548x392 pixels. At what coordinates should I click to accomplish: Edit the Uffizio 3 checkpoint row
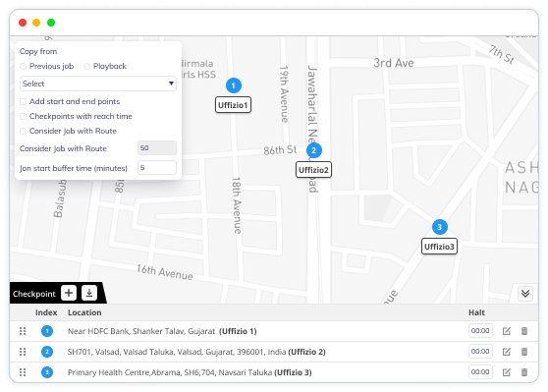(507, 372)
